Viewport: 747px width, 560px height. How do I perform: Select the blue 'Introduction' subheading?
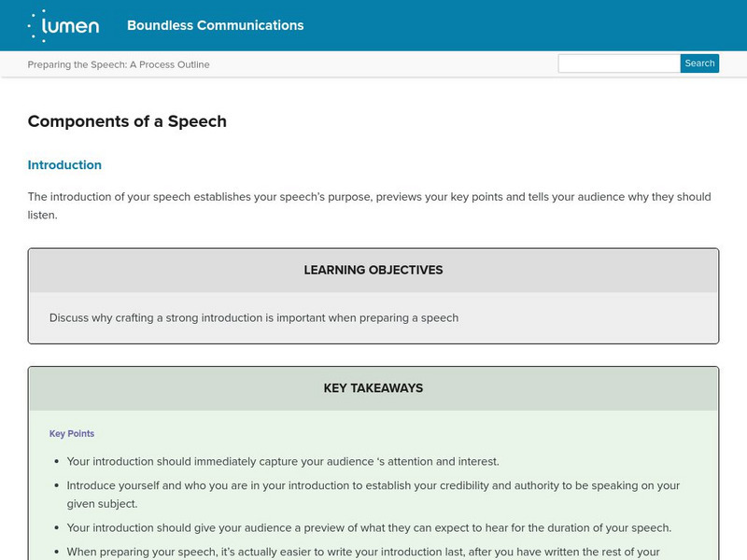64,165
